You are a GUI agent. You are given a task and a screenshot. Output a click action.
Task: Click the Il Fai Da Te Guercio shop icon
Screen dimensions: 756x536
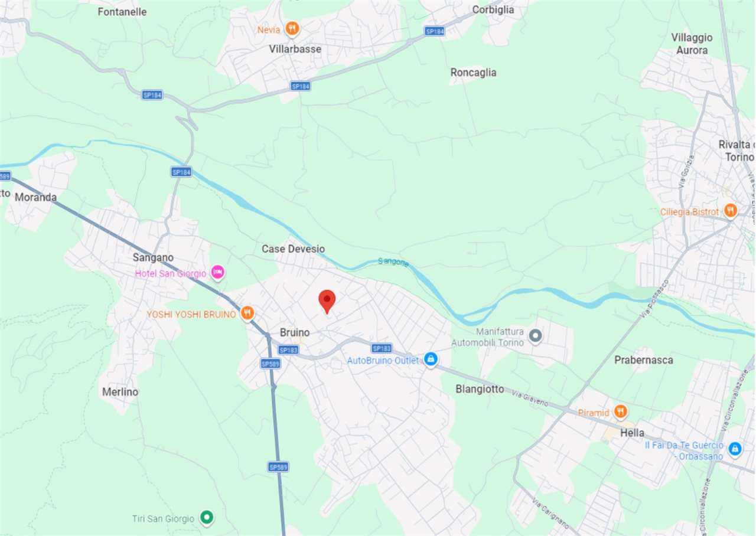pyautogui.click(x=735, y=449)
